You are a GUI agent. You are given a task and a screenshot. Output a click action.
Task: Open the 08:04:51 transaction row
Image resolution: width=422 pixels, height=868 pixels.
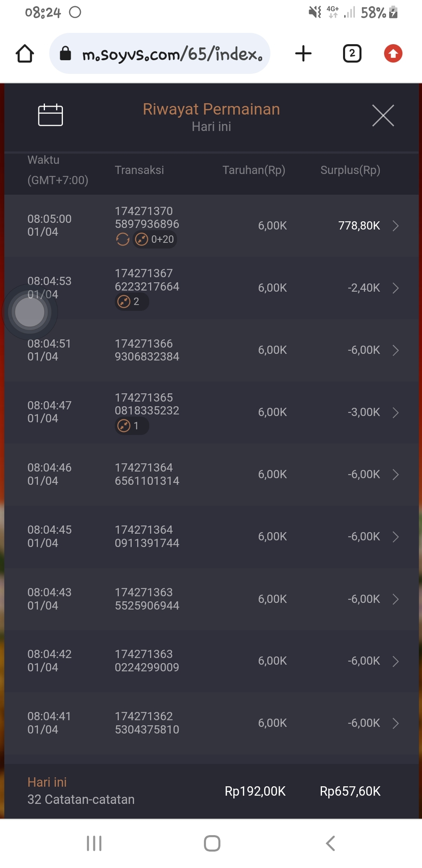(211, 350)
